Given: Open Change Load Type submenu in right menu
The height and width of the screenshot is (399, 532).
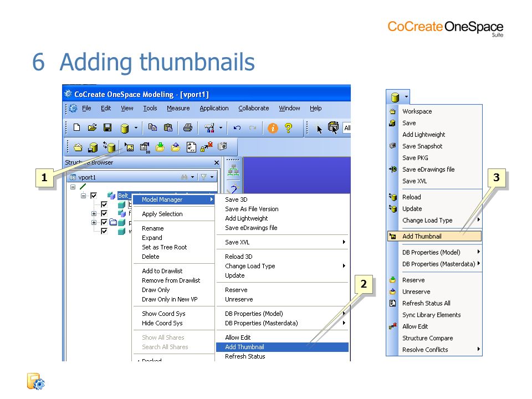Looking at the screenshot, I should click(x=434, y=220).
